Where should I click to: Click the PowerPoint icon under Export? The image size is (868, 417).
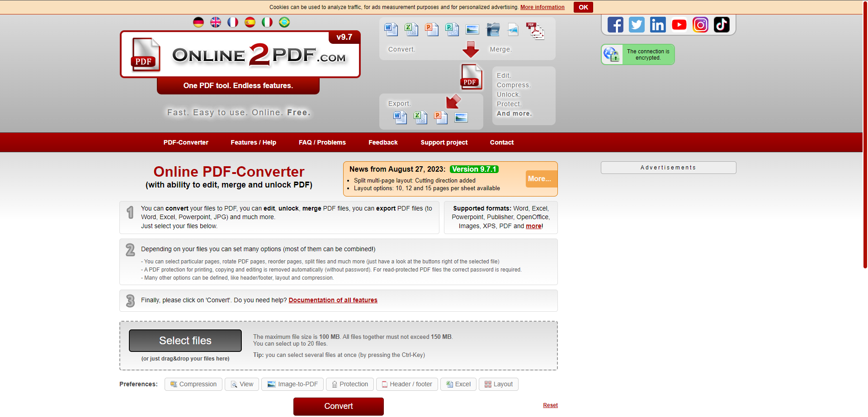tap(441, 117)
